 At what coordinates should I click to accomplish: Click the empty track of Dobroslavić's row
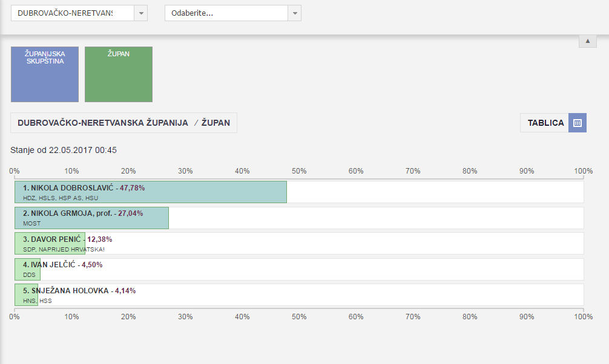coord(435,192)
